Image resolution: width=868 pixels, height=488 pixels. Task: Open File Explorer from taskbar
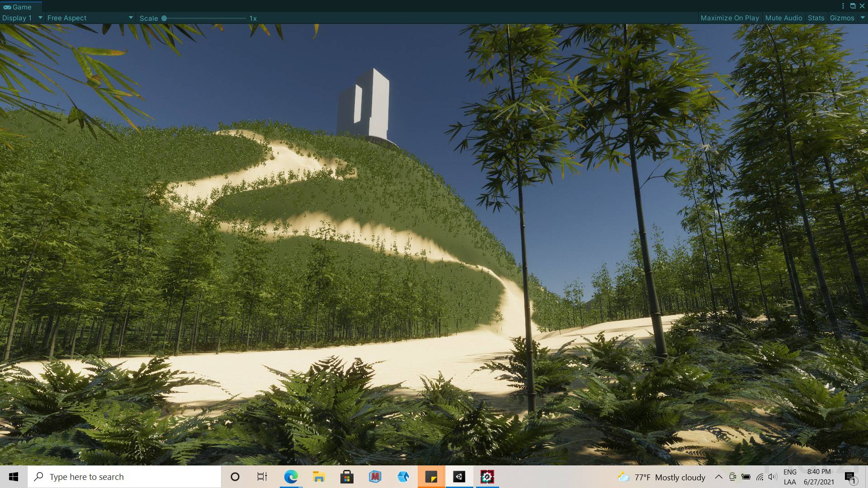click(x=319, y=477)
